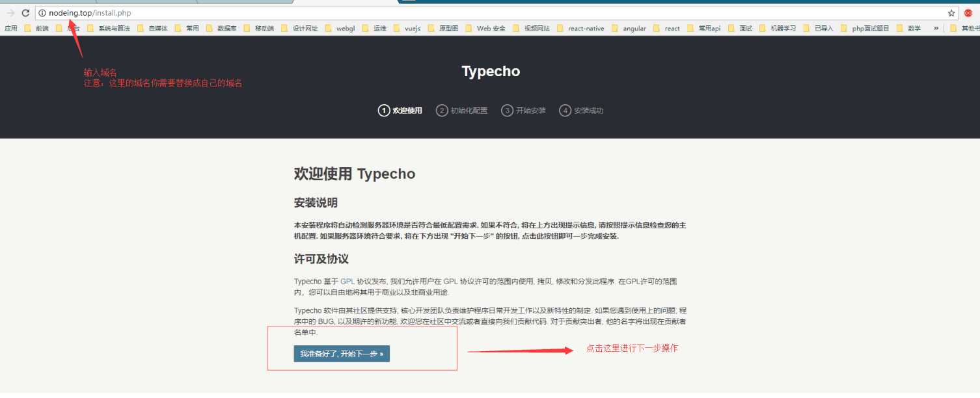Open the 移动端 bookmark folder
The width and height of the screenshot is (980, 398).
tap(259, 29)
